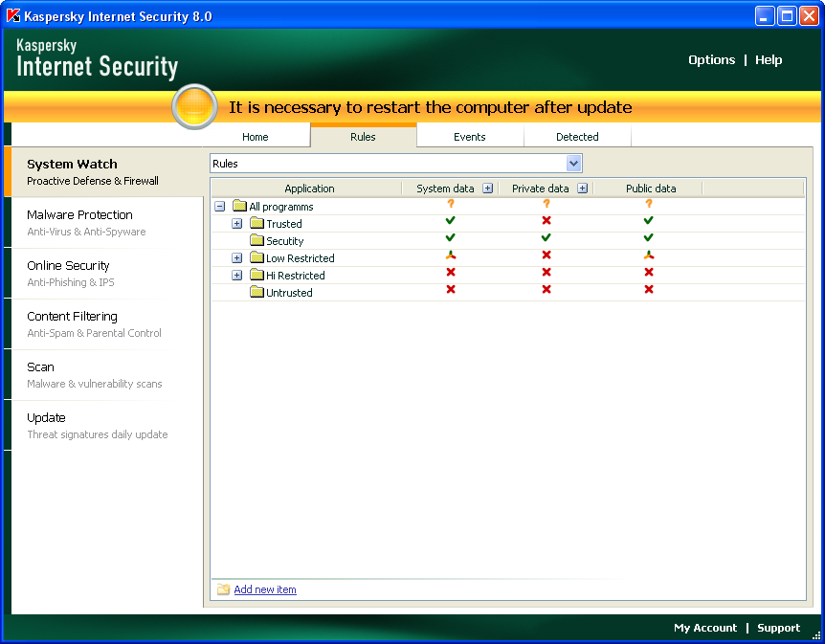Click the Untrusted folder icon

point(256,293)
